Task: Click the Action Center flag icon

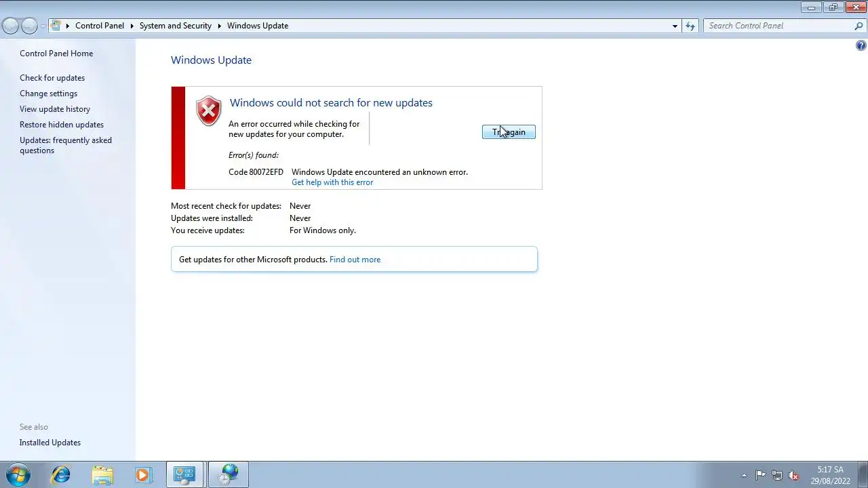Action: [x=760, y=475]
